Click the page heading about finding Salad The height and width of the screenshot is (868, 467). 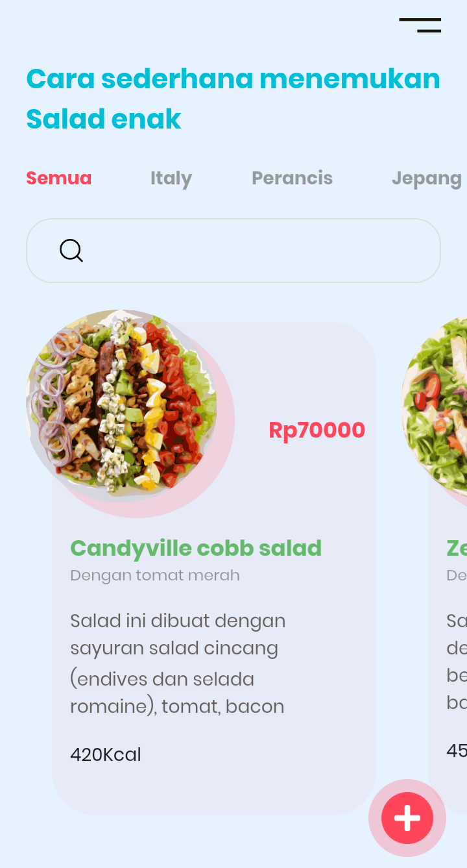(x=232, y=97)
